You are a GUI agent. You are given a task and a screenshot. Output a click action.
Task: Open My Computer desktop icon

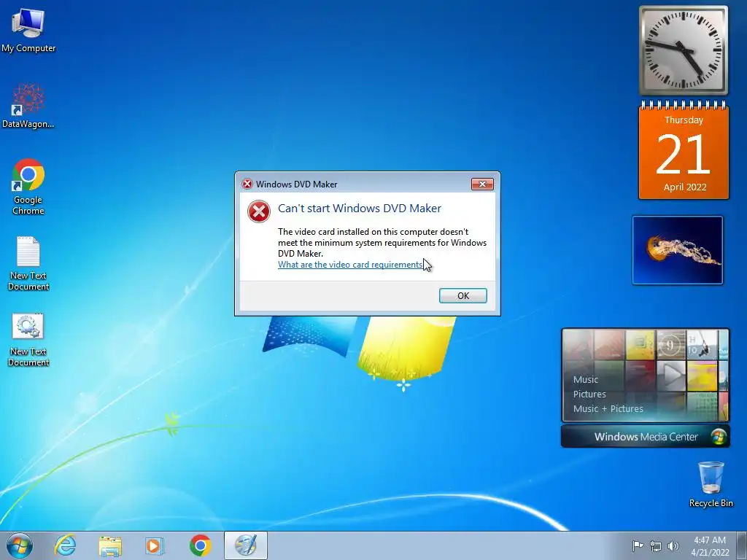pos(28,31)
